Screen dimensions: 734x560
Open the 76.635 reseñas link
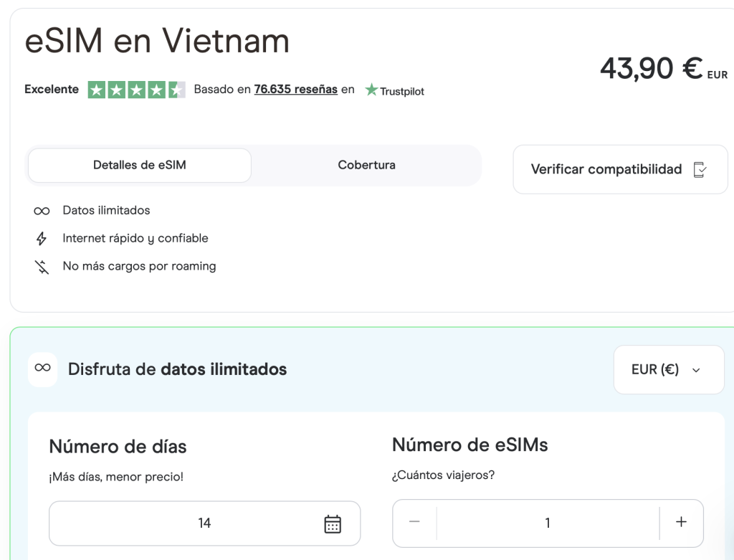(x=295, y=90)
